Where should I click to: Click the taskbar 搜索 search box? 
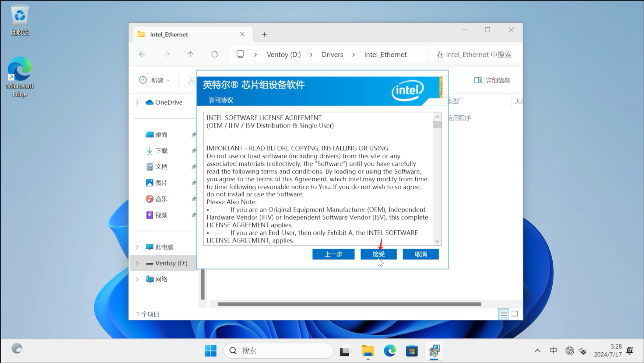[278, 351]
